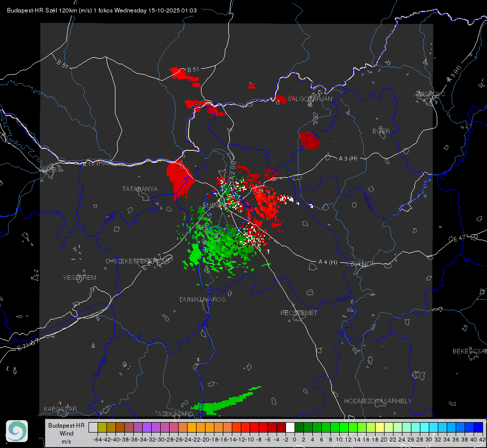Click the blue Heves county label
The width and height of the screenshot is (487, 448).
pyautogui.click(x=368, y=202)
